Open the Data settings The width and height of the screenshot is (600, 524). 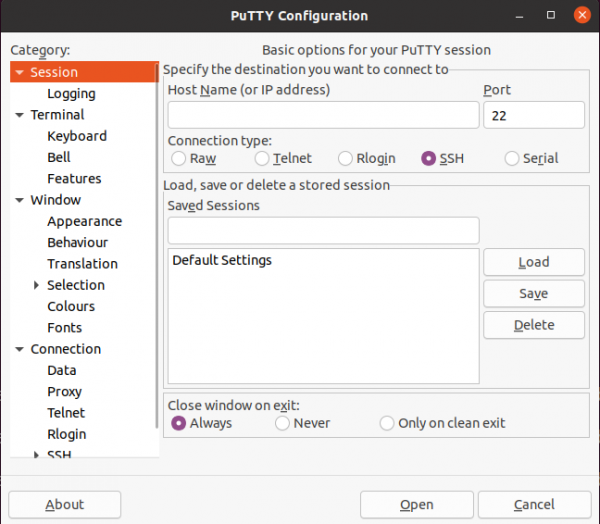[62, 371]
